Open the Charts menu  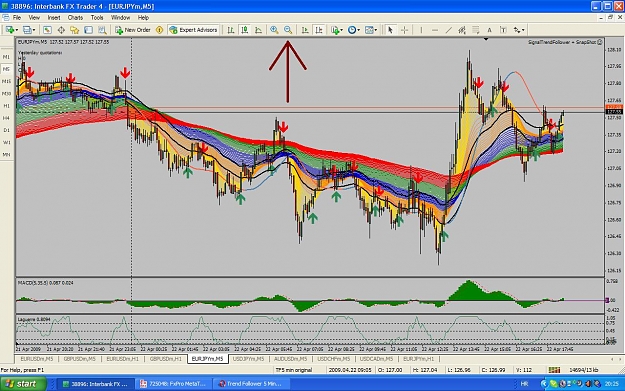coord(75,18)
